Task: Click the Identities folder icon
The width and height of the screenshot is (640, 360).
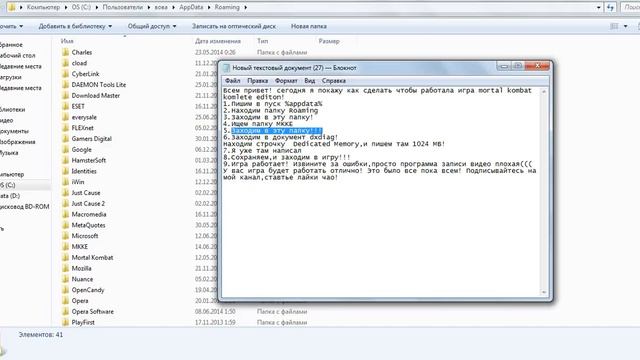Action: point(65,171)
